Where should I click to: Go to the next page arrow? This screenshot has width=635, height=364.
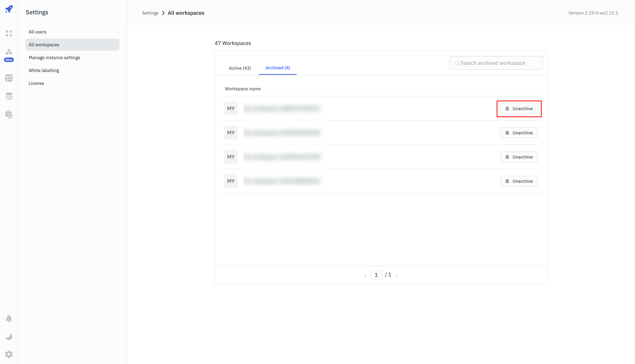click(x=396, y=275)
